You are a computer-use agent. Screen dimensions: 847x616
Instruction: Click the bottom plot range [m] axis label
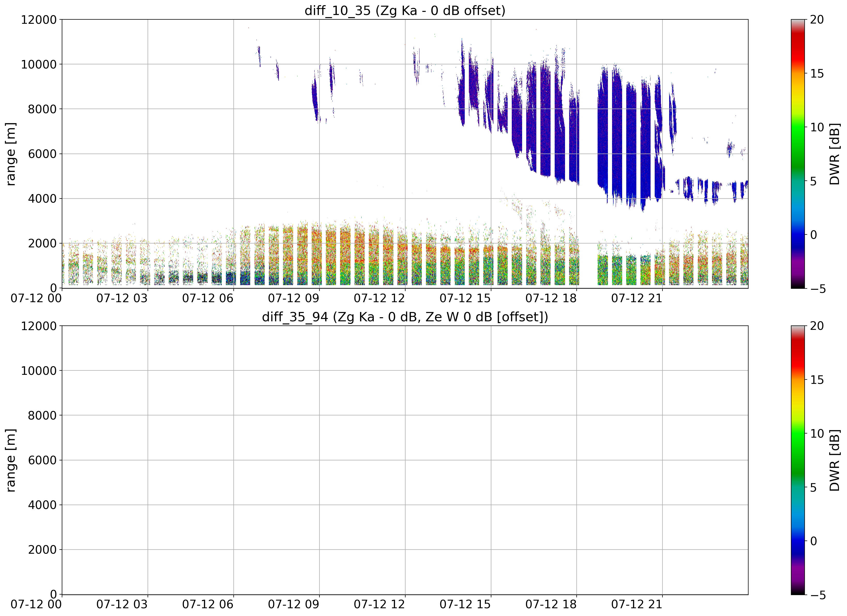[11, 460]
